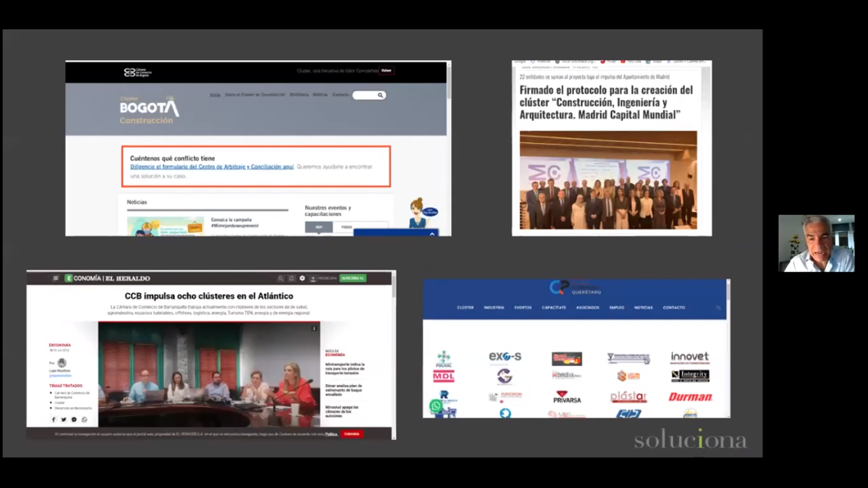Select the TODOS events tab on Bogotá page

[x=346, y=227]
